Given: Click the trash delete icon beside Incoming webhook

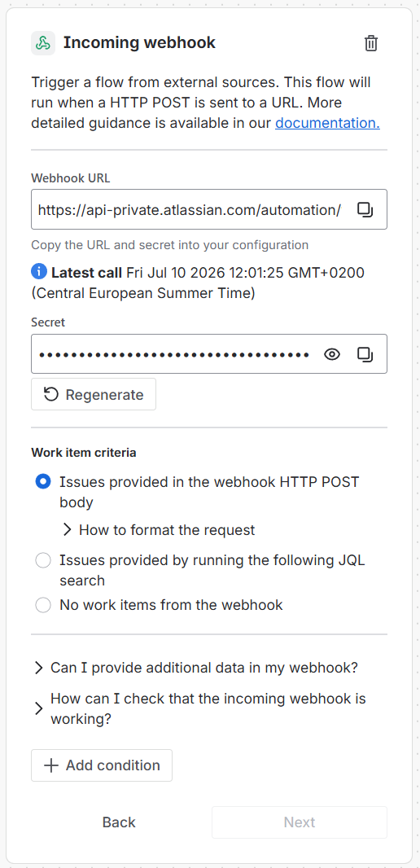Looking at the screenshot, I should (370, 43).
